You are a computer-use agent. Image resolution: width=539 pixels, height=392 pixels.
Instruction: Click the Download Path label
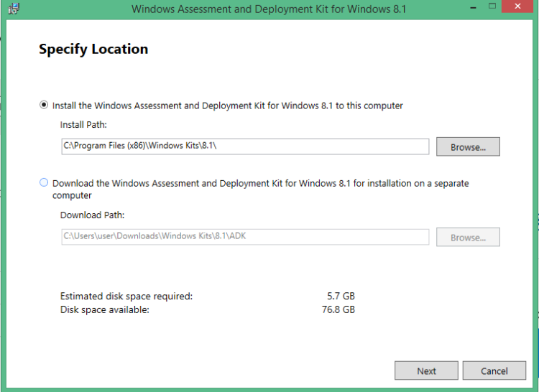(92, 215)
